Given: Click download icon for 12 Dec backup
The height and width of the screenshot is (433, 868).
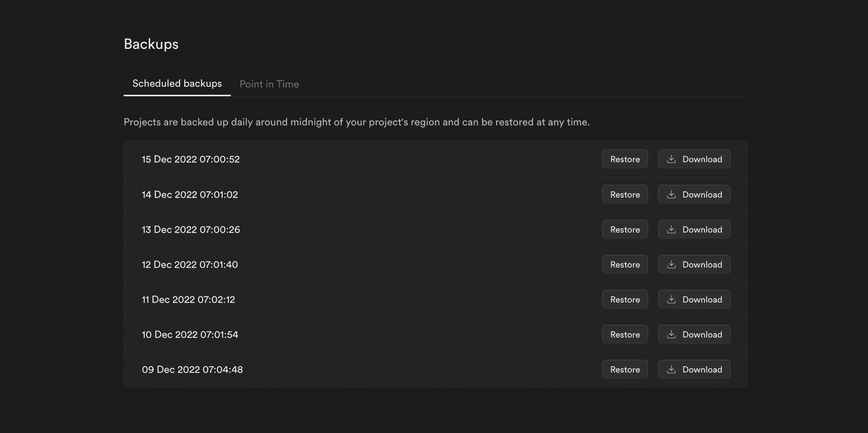Looking at the screenshot, I should click(671, 264).
